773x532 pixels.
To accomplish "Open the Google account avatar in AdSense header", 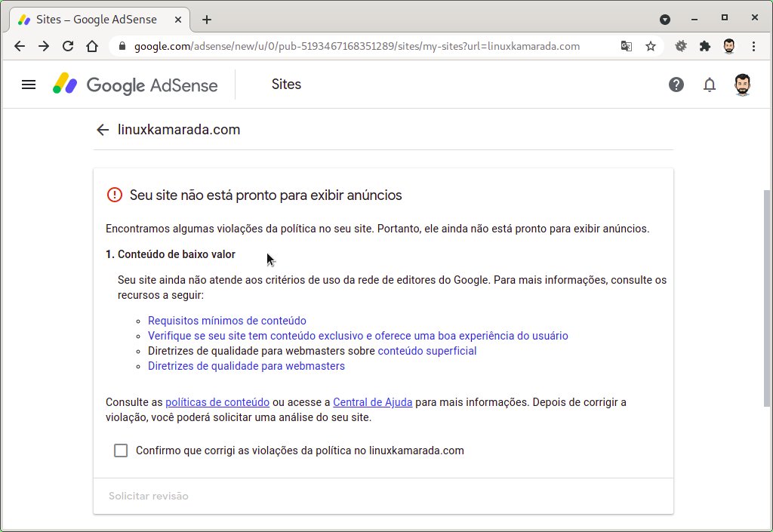I will (x=742, y=85).
